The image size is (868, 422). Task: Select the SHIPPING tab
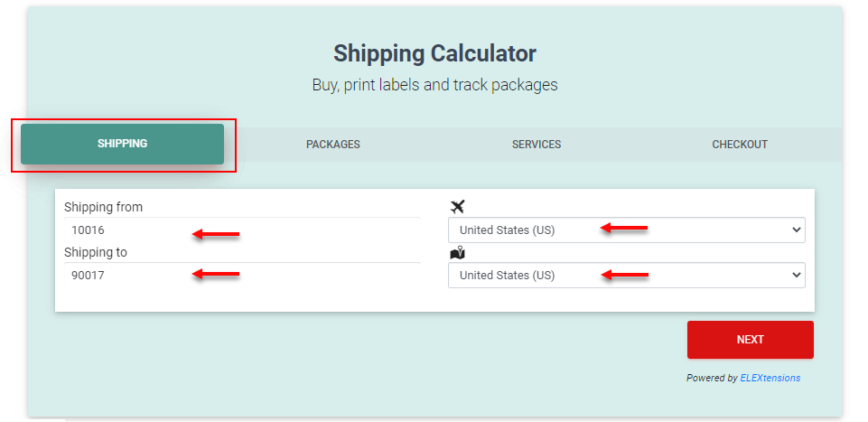(123, 144)
